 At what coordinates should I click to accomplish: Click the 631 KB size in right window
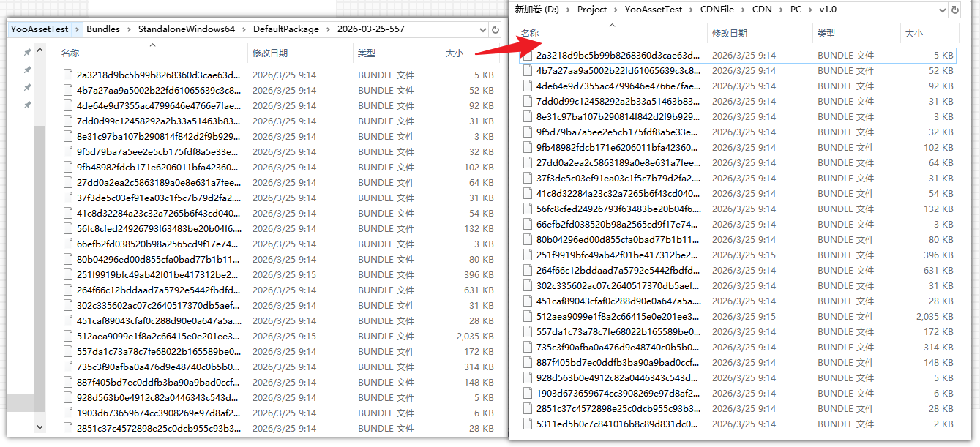938,270
